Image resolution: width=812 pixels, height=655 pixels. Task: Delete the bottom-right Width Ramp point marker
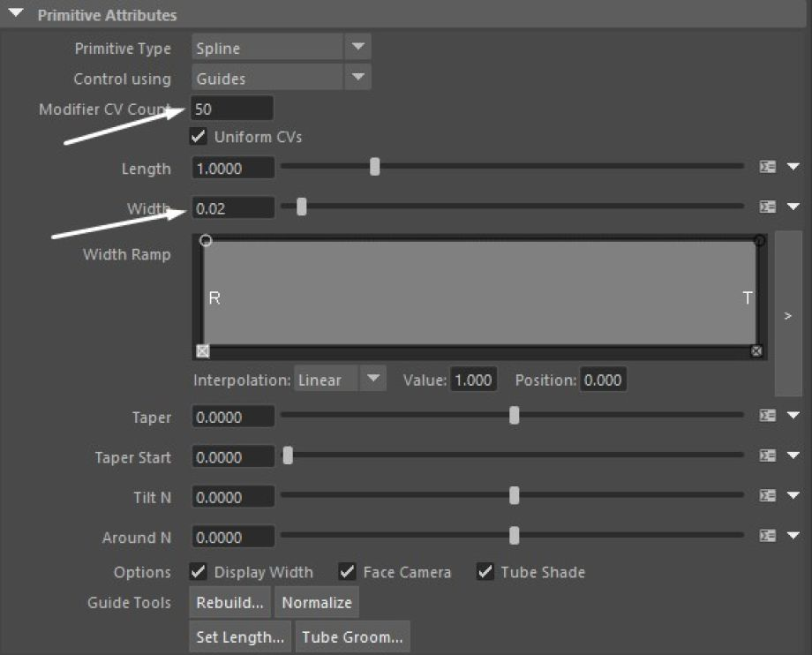[756, 351]
